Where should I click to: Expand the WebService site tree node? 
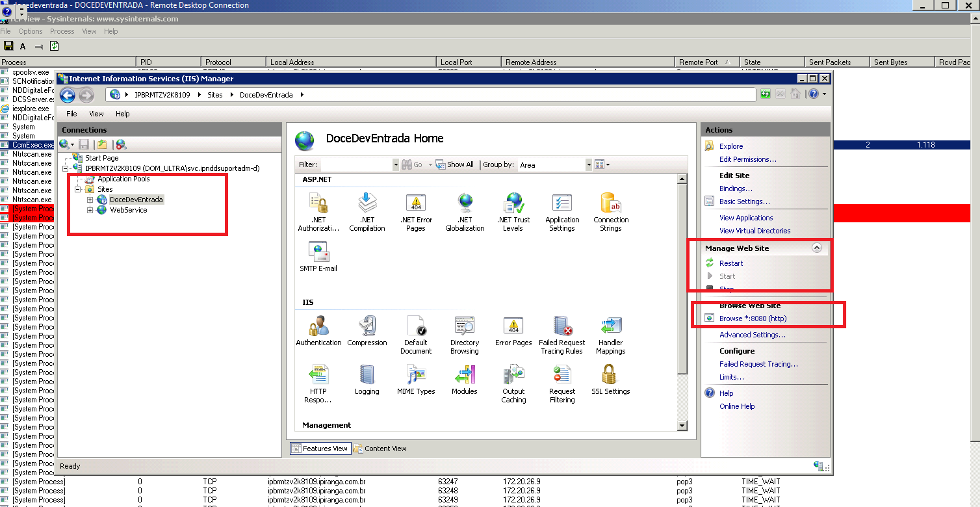90,211
